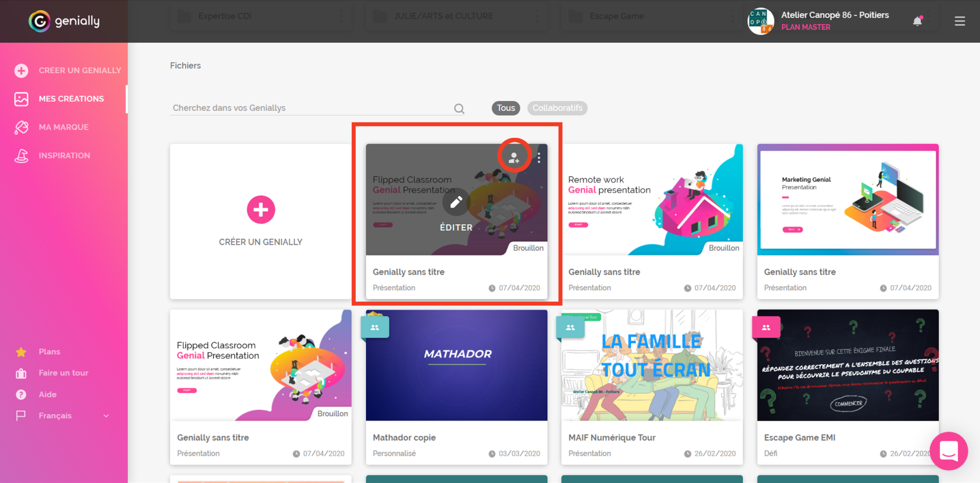Open the Plans link in sidebar
Image resolution: width=980 pixels, height=483 pixels.
[x=49, y=351]
